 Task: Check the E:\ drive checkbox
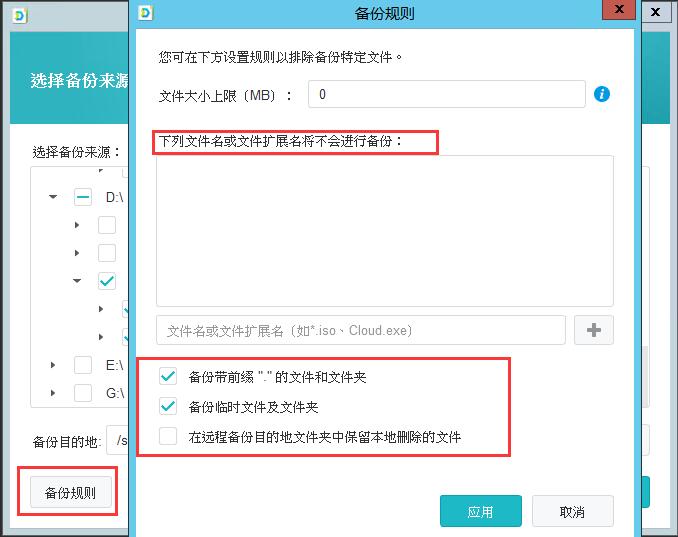(x=83, y=366)
